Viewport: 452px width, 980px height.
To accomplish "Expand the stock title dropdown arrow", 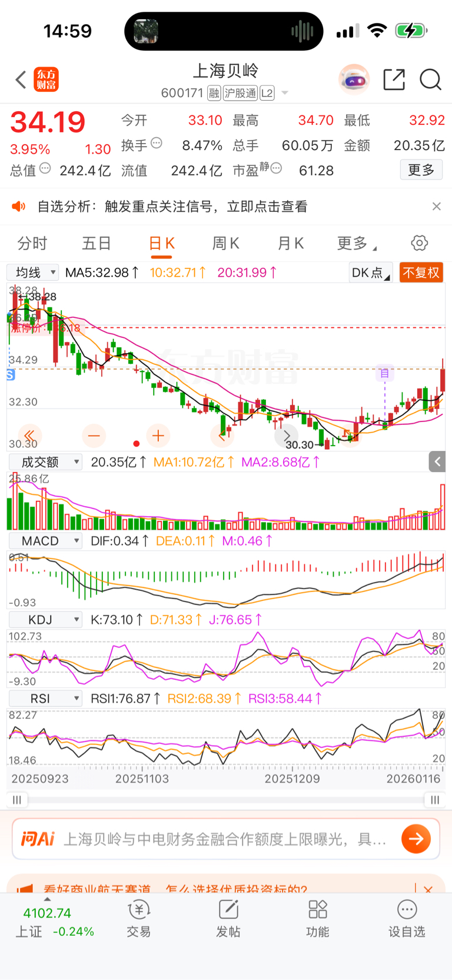I will pos(285,93).
